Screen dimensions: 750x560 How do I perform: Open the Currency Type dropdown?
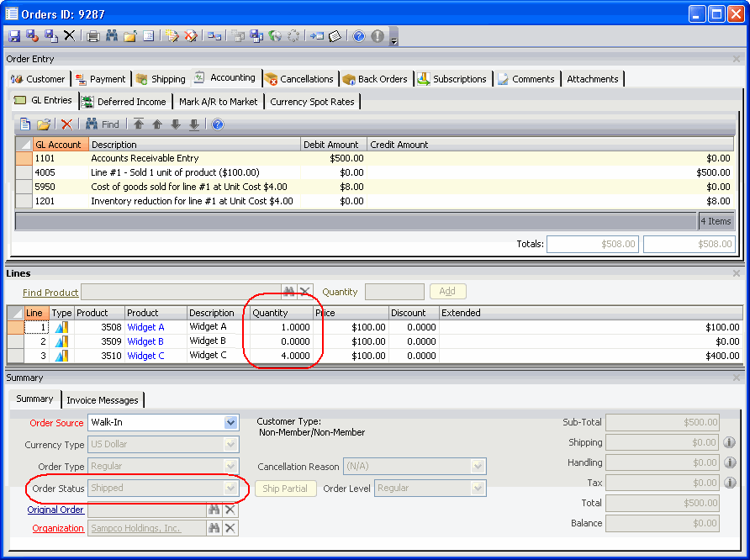coord(230,444)
